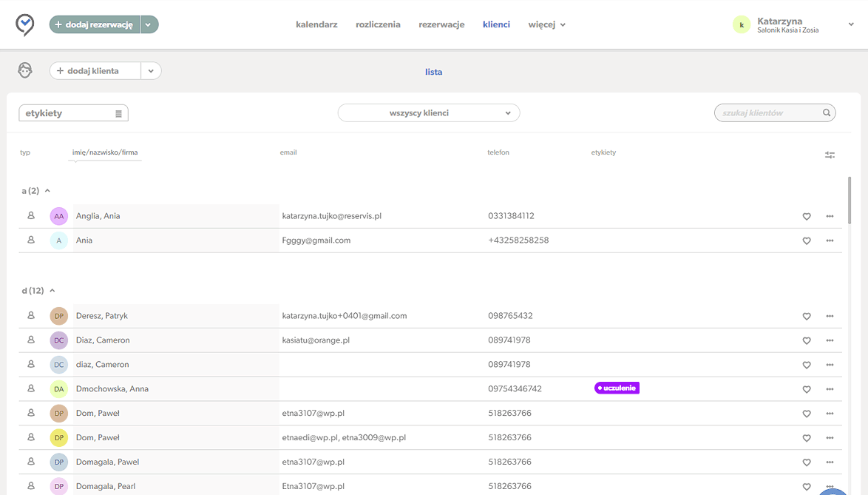Collapse the a (2) client group
The height and width of the screenshot is (495, 868).
pyautogui.click(x=48, y=191)
